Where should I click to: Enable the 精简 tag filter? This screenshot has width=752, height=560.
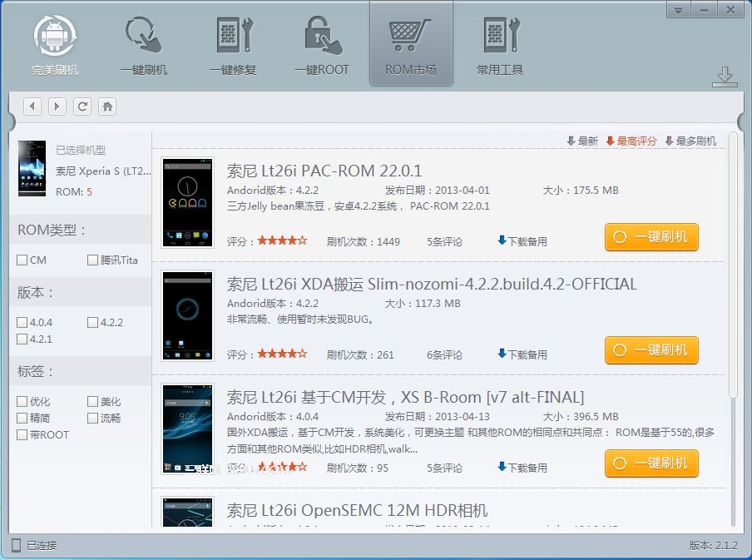pyautogui.click(x=22, y=418)
